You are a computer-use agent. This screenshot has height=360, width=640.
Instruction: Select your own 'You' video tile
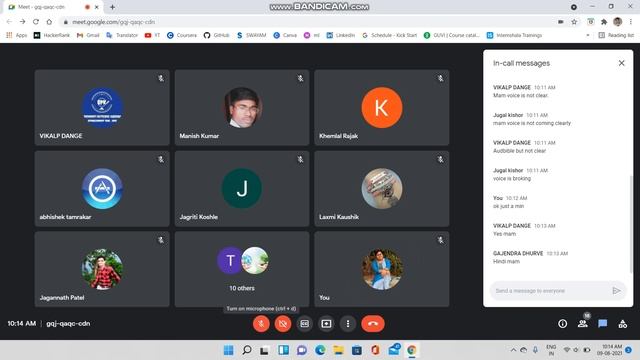[x=382, y=269]
